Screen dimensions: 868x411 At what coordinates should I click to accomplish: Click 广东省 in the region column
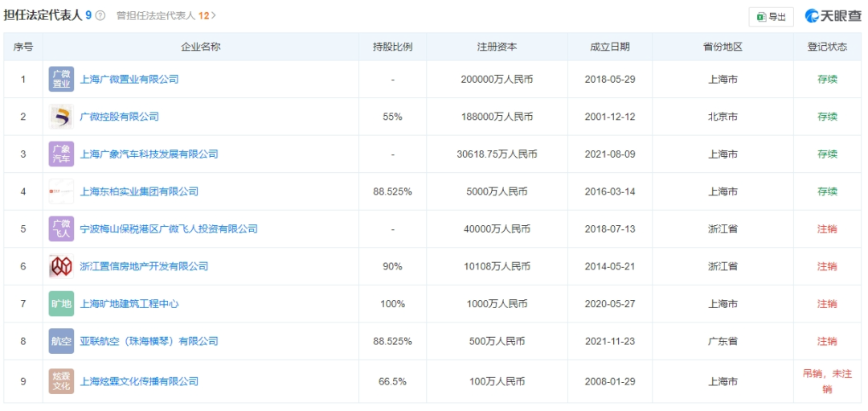point(723,341)
